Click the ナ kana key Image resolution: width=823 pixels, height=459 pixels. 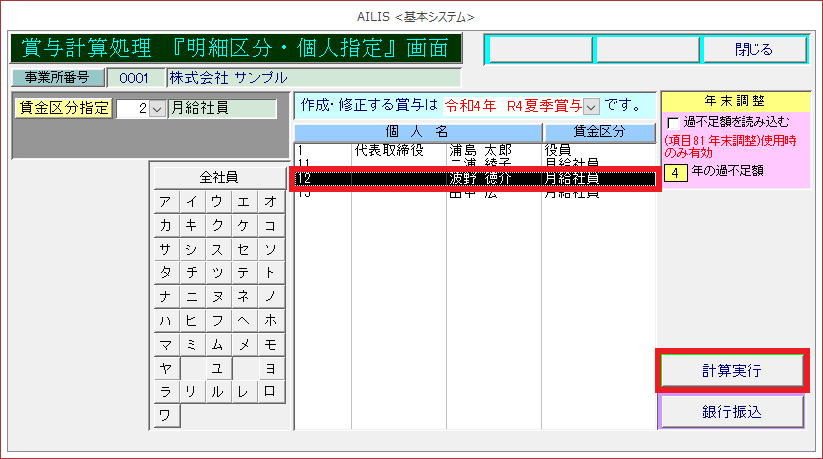(x=166, y=296)
